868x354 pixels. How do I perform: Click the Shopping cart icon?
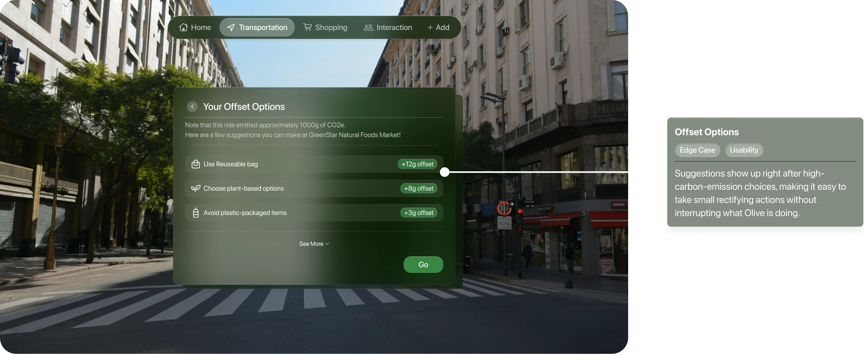(x=307, y=27)
